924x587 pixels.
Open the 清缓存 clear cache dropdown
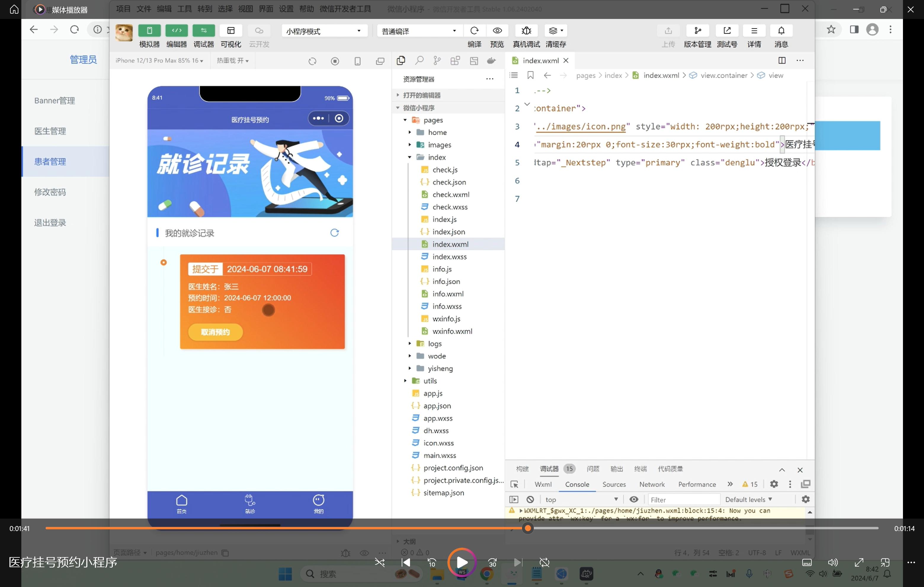(x=556, y=31)
